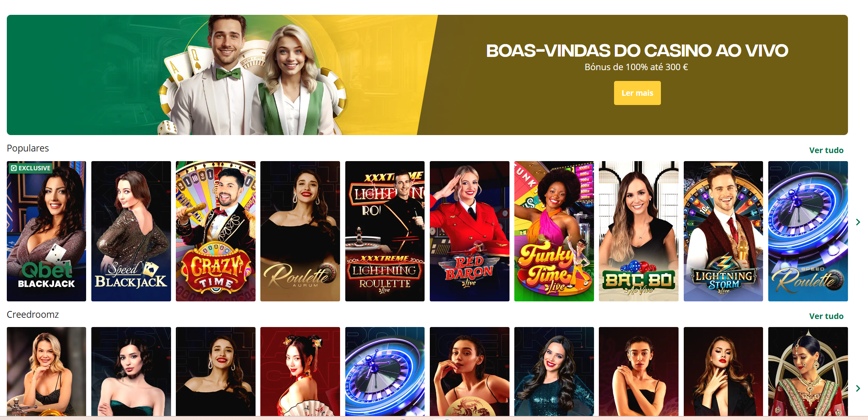Image resolution: width=868 pixels, height=420 pixels.
Task: Advance the Populares carousel with right arrow
Action: [x=858, y=222]
